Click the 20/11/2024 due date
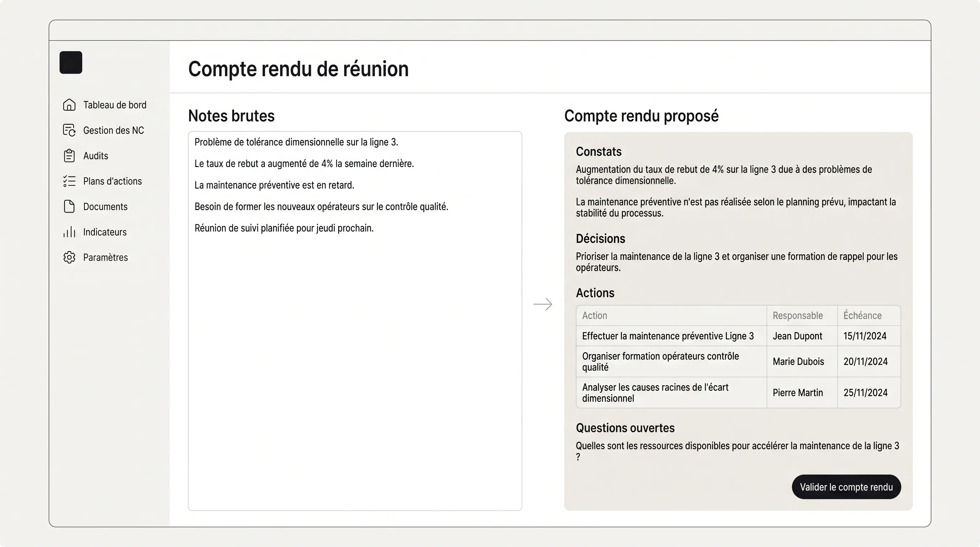This screenshot has width=980, height=547. [x=869, y=361]
